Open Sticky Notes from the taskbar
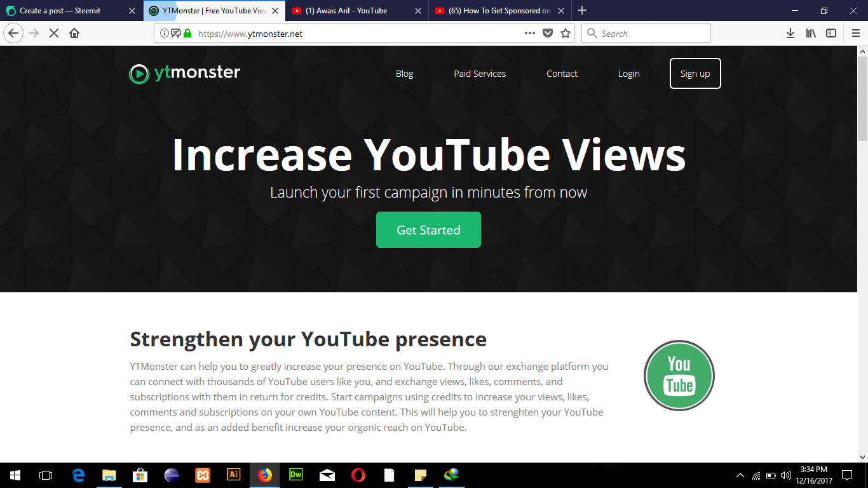 click(x=421, y=475)
